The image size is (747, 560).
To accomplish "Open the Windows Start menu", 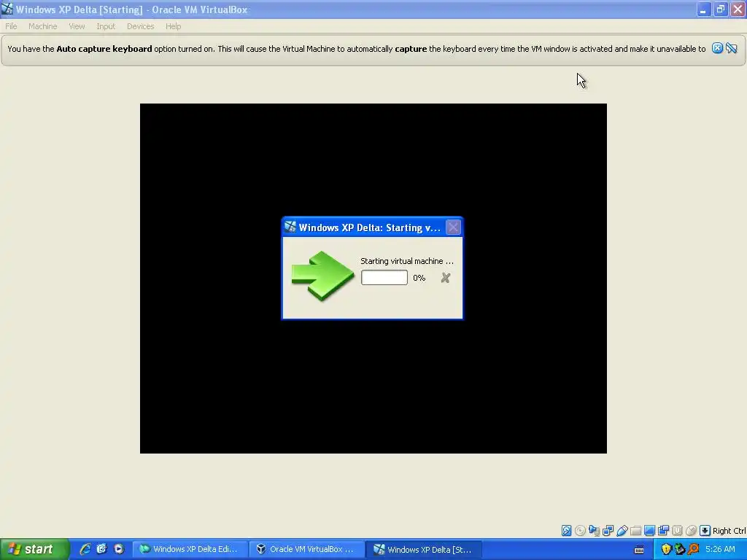I will (34, 549).
